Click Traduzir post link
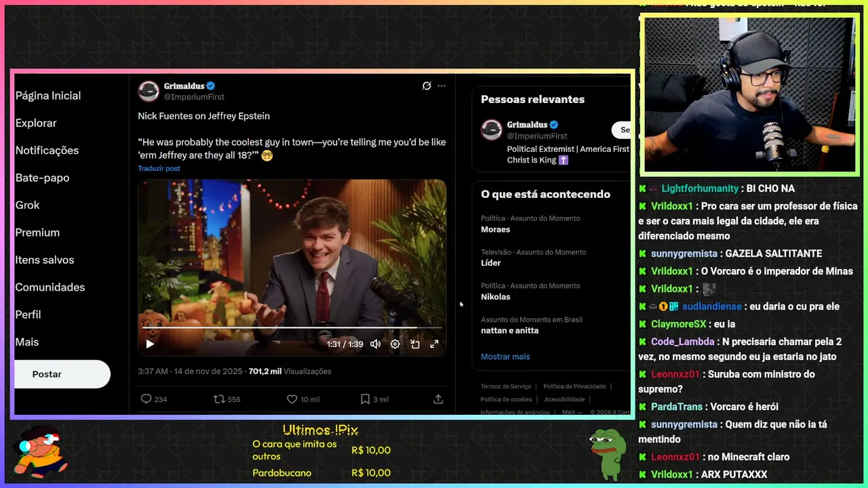868x488 pixels. pyautogui.click(x=159, y=168)
